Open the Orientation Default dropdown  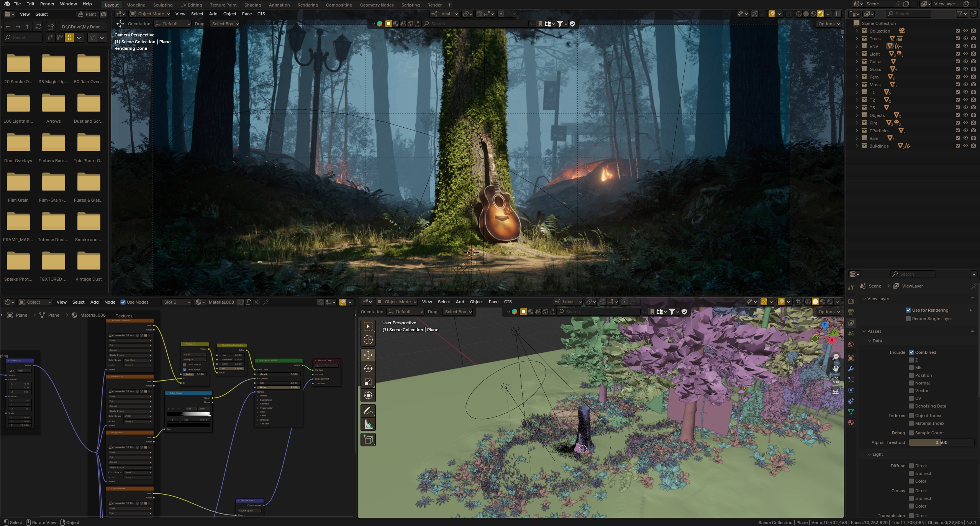[172, 24]
